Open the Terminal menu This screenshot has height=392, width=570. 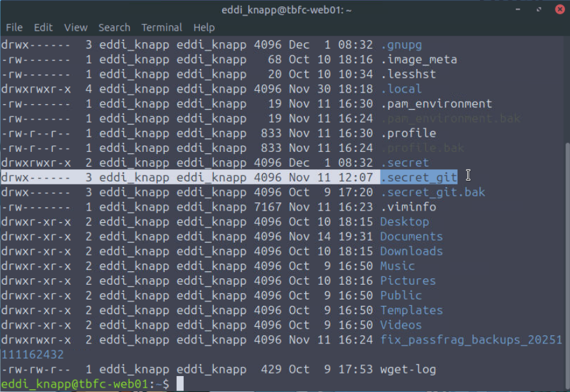[x=161, y=27]
